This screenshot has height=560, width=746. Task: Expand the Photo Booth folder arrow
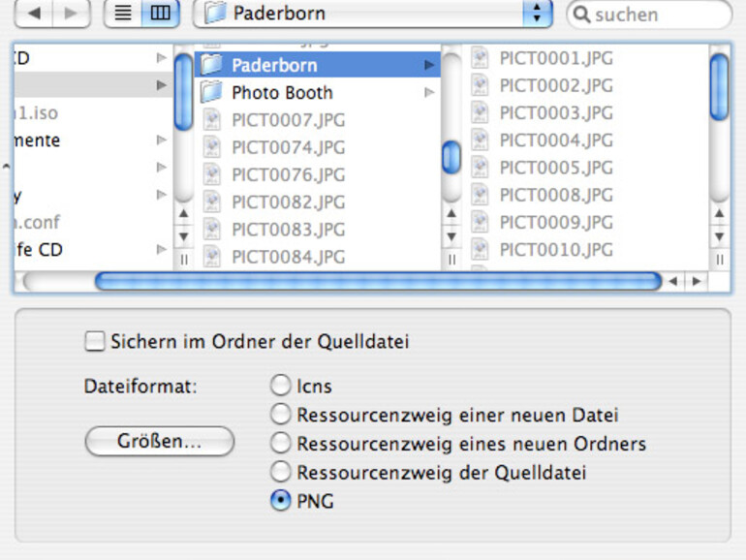pos(429,93)
